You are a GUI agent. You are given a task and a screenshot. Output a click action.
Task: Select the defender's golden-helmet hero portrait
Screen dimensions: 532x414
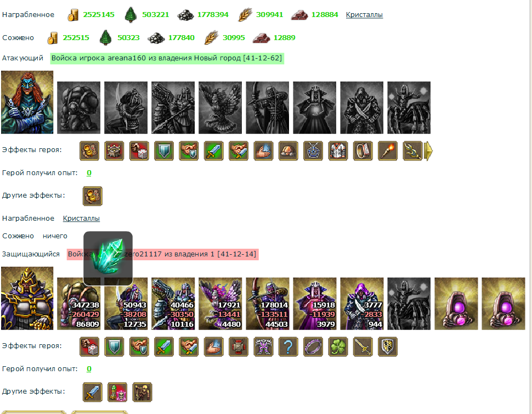[27, 298]
